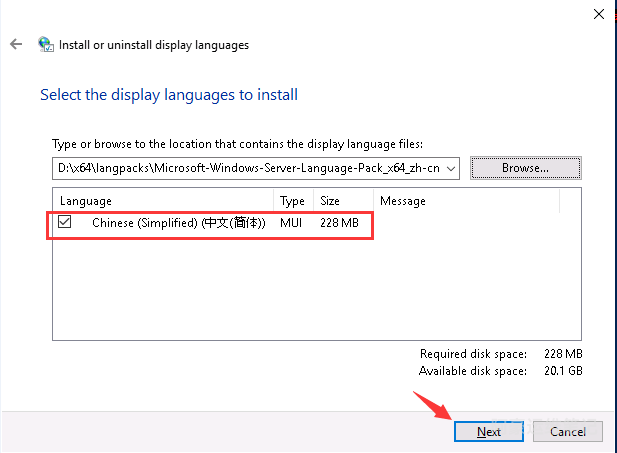Viewport: 617px width, 453px height.
Task: Click the Size column header
Action: point(329,201)
